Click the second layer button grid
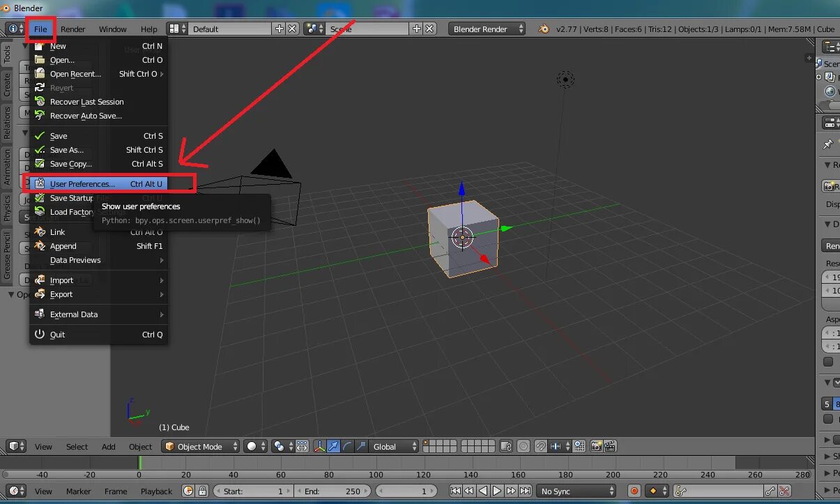This screenshot has height=504, width=840. point(478,446)
